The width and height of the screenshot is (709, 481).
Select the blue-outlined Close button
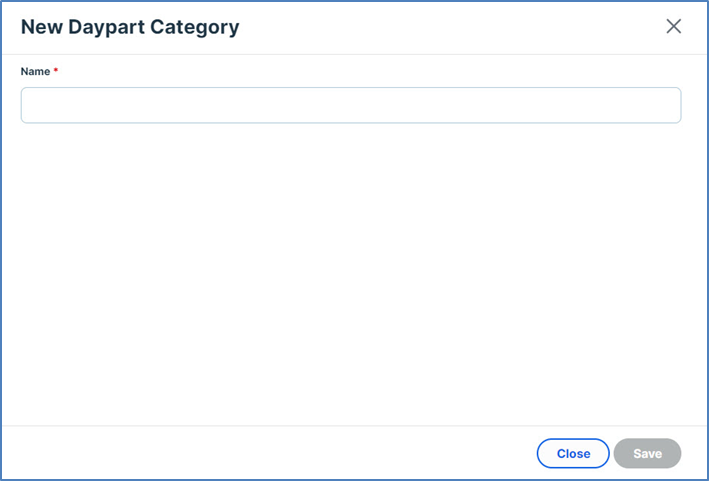tap(573, 453)
